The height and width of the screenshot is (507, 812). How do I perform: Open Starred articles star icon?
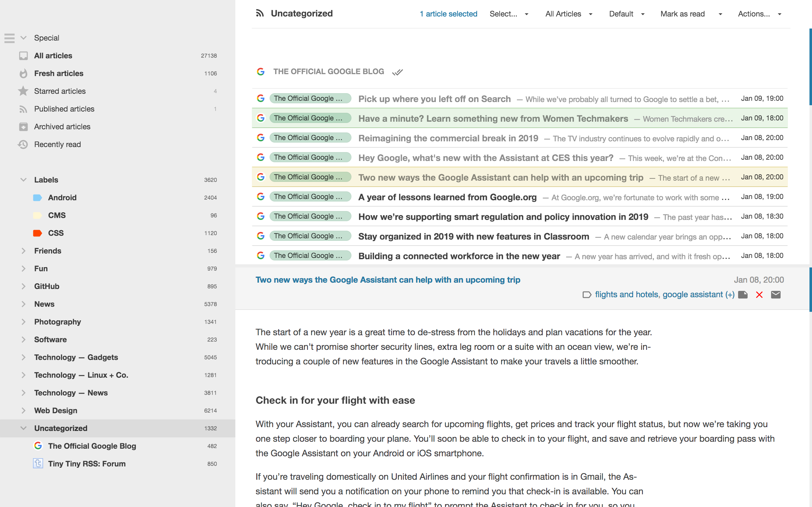[x=23, y=91]
